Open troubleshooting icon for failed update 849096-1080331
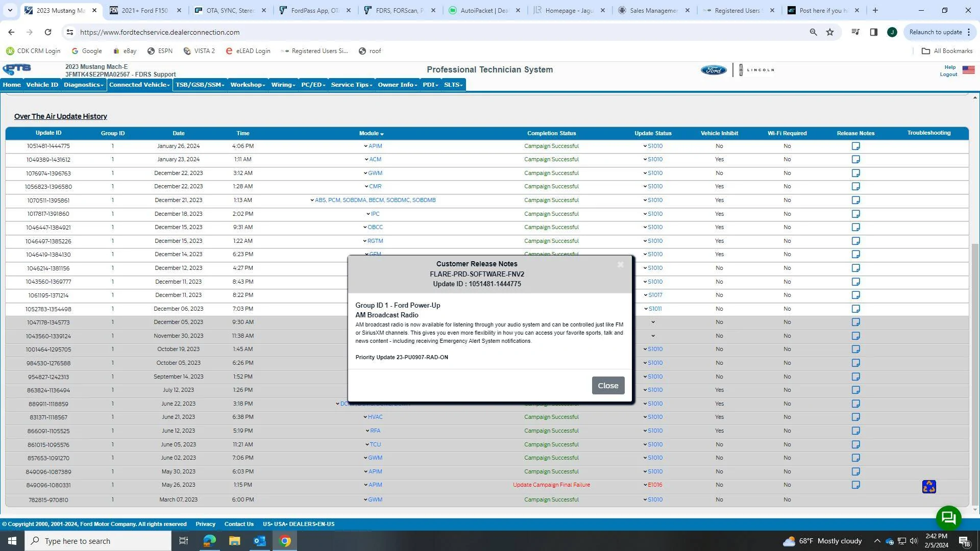 pos(929,487)
